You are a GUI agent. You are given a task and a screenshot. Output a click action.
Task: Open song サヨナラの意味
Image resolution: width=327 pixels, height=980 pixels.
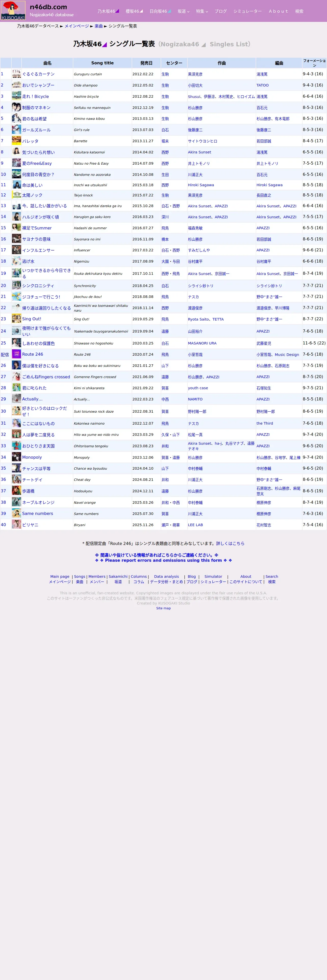click(36, 239)
